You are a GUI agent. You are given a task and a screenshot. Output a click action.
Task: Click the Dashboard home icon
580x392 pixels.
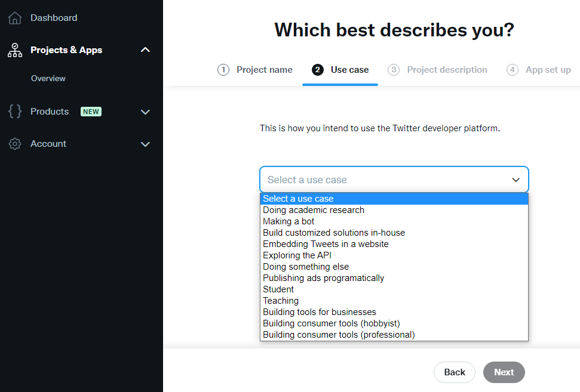(15, 18)
